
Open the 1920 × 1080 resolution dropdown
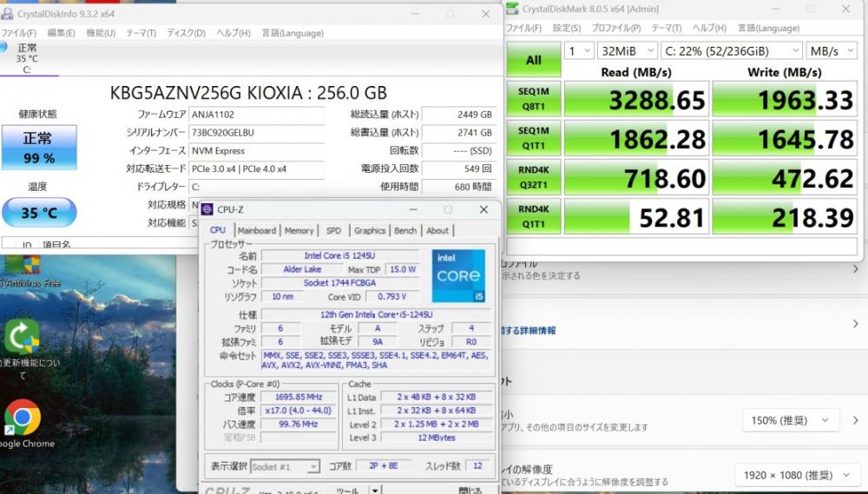point(799,475)
